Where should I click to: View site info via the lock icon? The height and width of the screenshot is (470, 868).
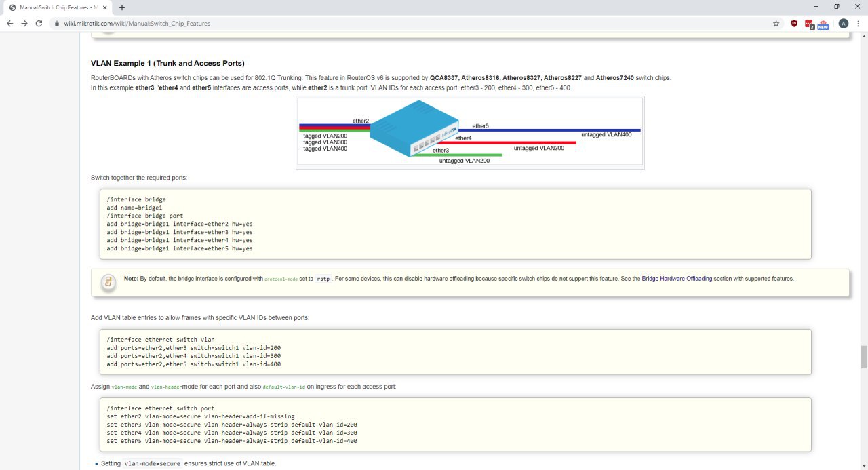58,23
